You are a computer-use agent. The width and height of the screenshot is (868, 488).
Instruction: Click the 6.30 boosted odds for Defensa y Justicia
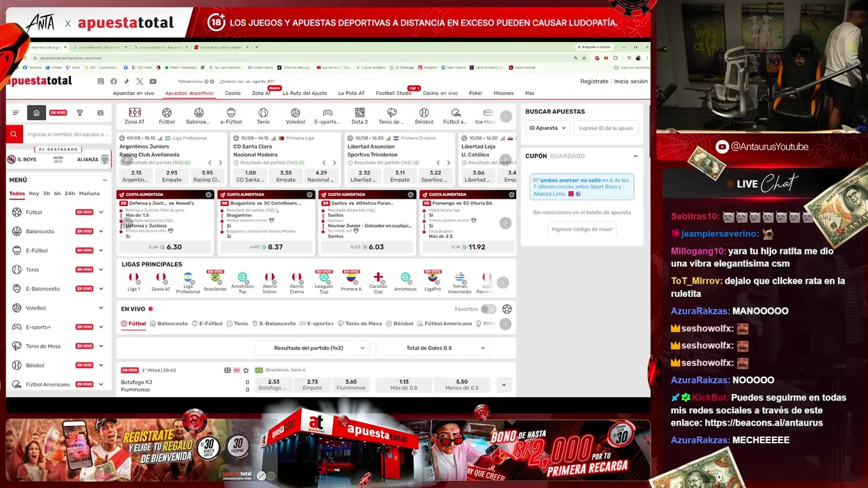click(x=166, y=247)
